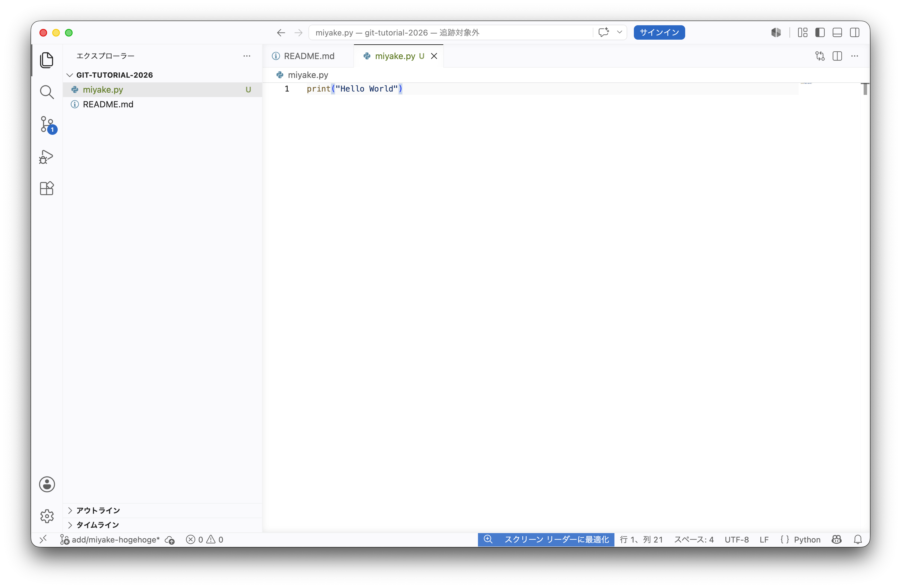This screenshot has height=588, width=901.
Task: Close the miyake.py tab
Action: coord(434,56)
